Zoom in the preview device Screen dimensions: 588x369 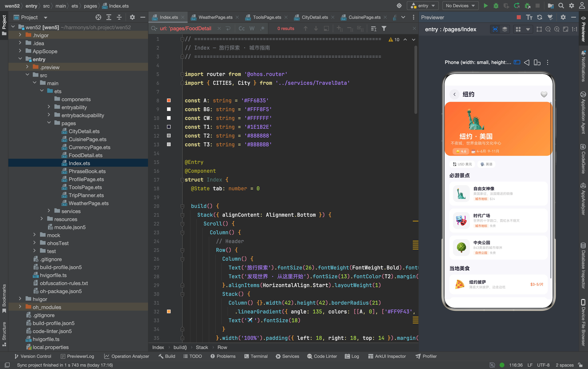coord(557,29)
